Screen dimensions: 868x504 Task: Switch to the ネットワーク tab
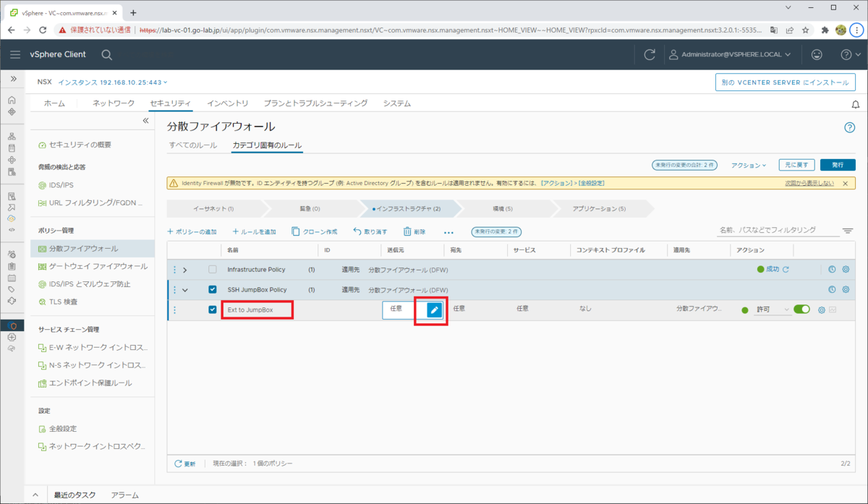point(114,103)
